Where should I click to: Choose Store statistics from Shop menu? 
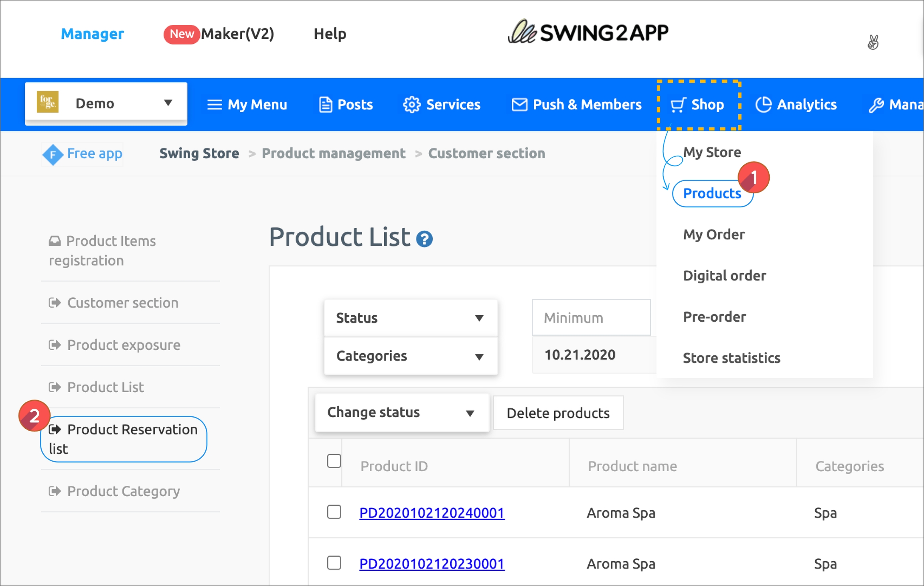click(x=731, y=358)
